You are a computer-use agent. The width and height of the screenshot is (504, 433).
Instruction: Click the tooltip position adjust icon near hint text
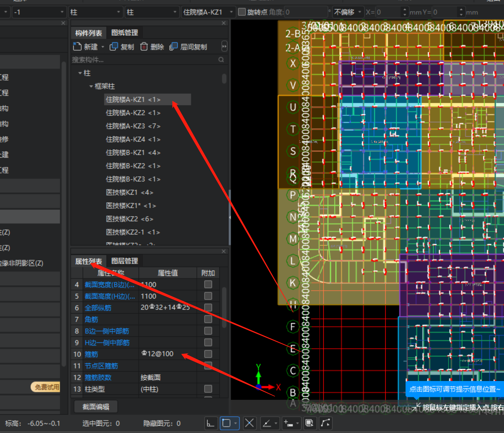tap(417, 407)
